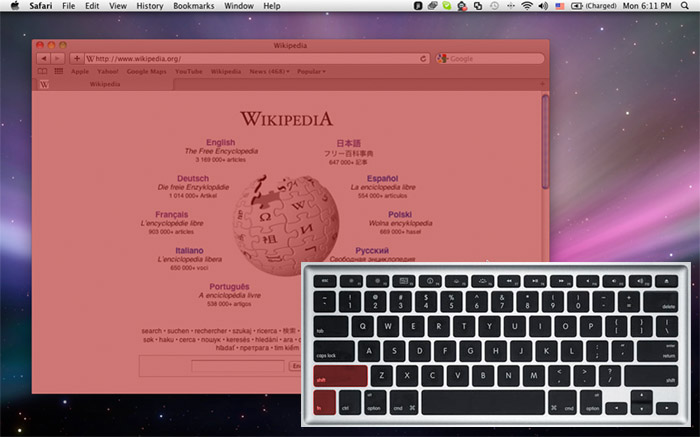
Task: Tap the play/pause media key
Action: [x=535, y=281]
